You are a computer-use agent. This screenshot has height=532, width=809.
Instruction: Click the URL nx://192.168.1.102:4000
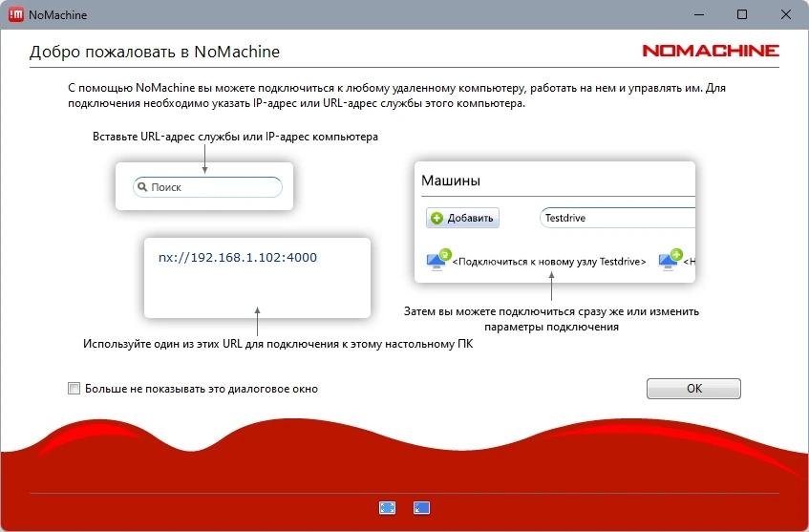pos(237,258)
